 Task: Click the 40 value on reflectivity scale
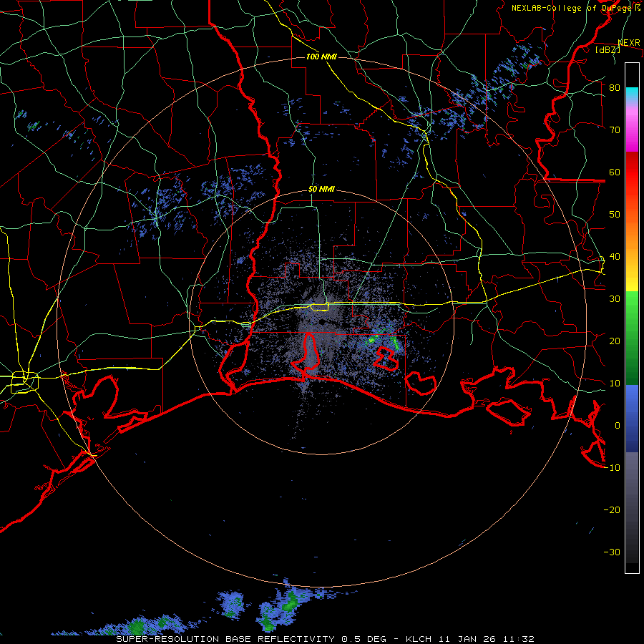point(615,257)
